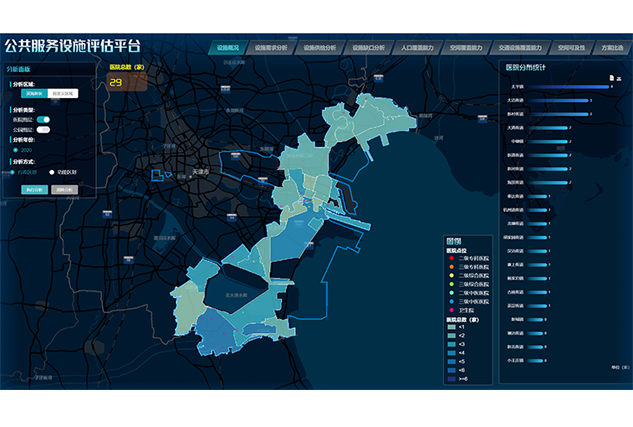Switch to the 设施需求分析 tab
This screenshot has height=427, width=633.
click(x=270, y=47)
